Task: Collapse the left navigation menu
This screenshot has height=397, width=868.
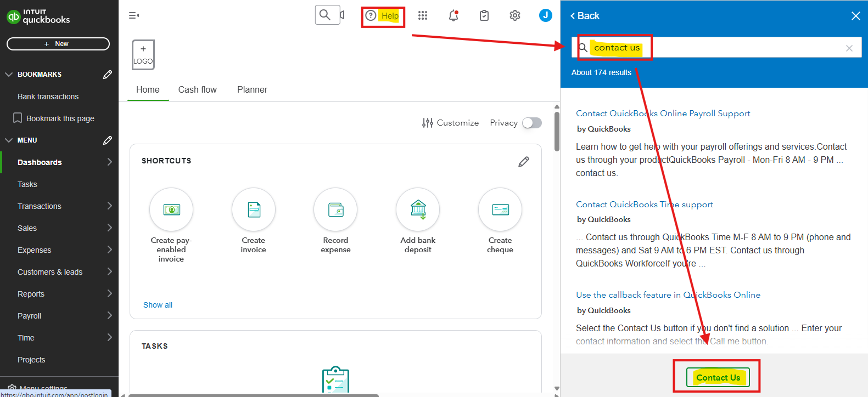Action: 133,15
